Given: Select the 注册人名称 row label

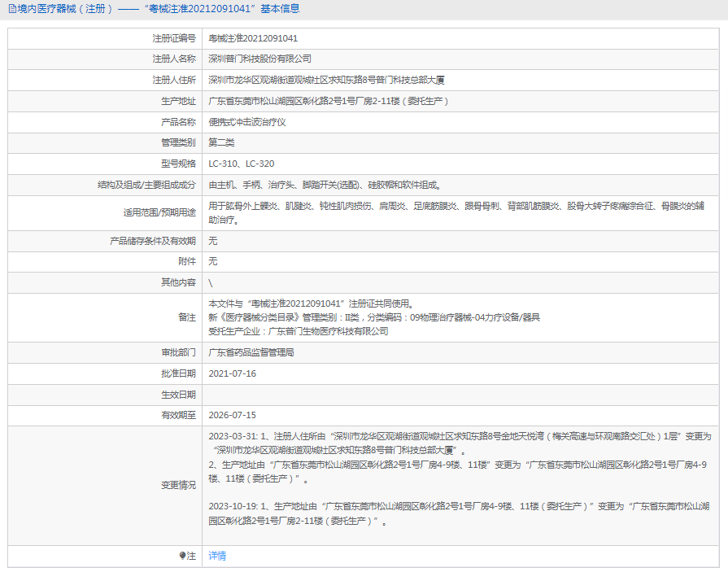Looking at the screenshot, I should pos(174,59).
